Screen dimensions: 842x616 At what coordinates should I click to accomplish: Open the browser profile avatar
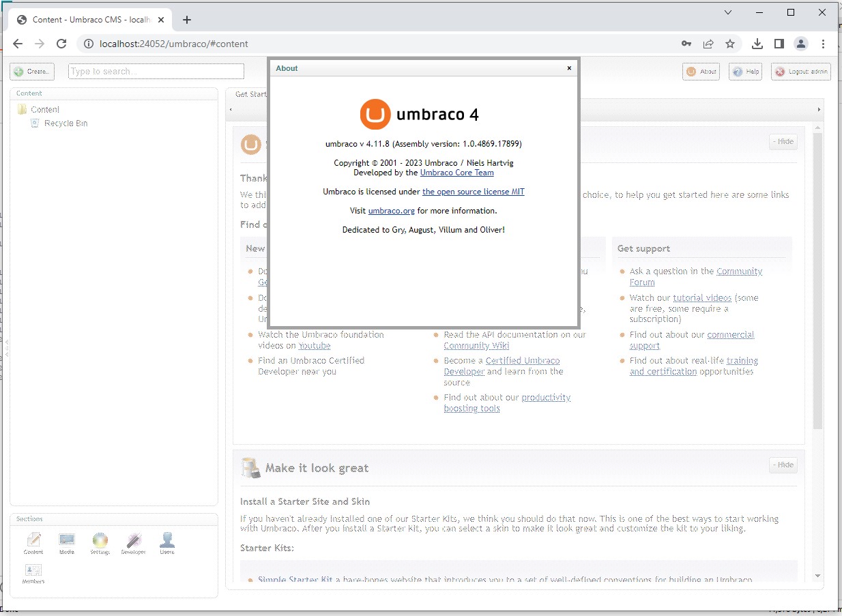pos(801,44)
